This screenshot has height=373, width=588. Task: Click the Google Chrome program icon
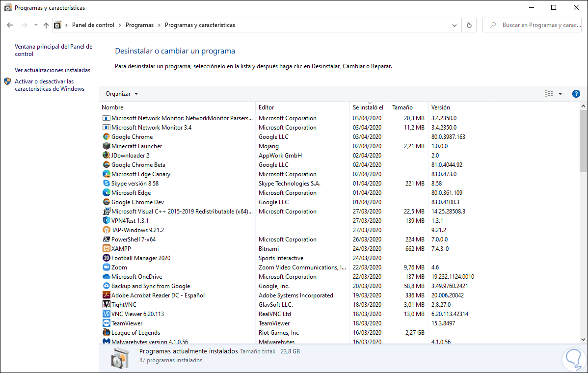pyautogui.click(x=107, y=137)
